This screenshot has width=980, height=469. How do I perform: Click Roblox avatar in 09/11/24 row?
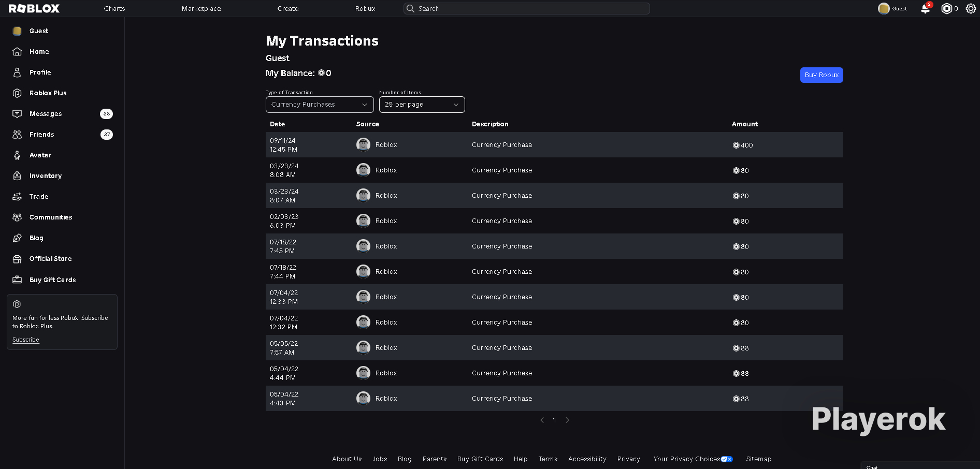point(363,144)
